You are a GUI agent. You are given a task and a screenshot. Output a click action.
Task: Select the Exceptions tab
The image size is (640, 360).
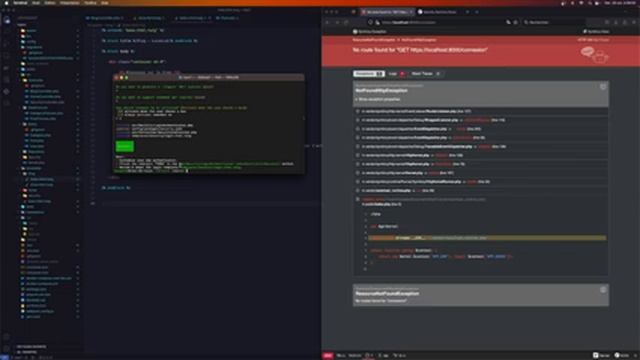point(369,74)
